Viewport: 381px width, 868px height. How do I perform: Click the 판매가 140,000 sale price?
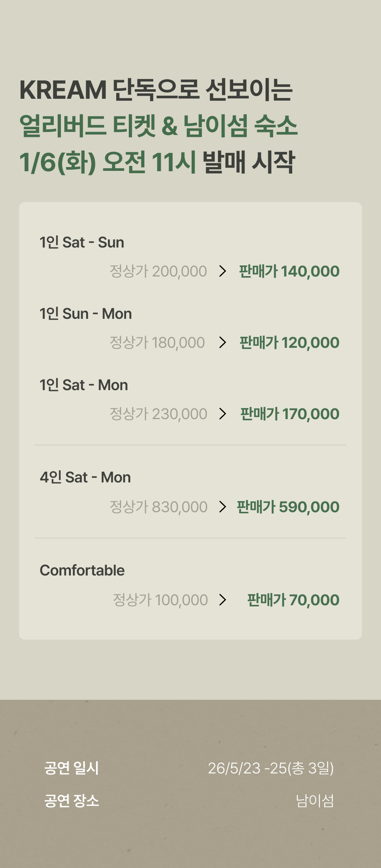(289, 271)
